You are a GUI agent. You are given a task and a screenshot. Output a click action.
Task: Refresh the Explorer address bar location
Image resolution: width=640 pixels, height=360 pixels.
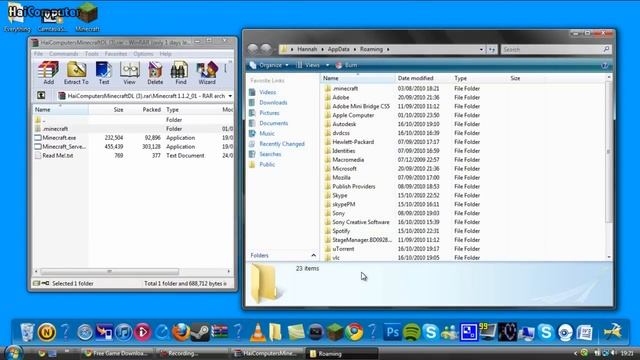(492, 49)
